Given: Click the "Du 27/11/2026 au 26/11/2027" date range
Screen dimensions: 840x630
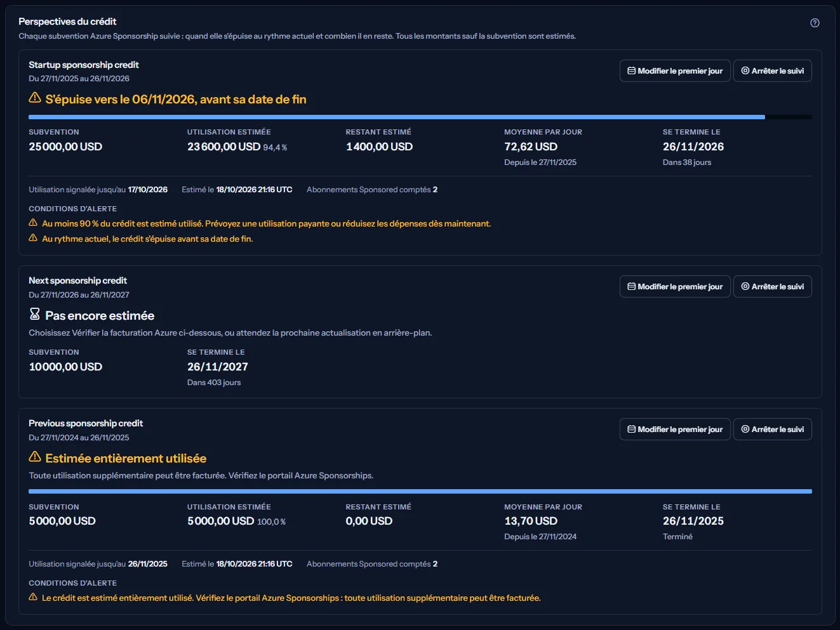Looking at the screenshot, I should [79, 295].
